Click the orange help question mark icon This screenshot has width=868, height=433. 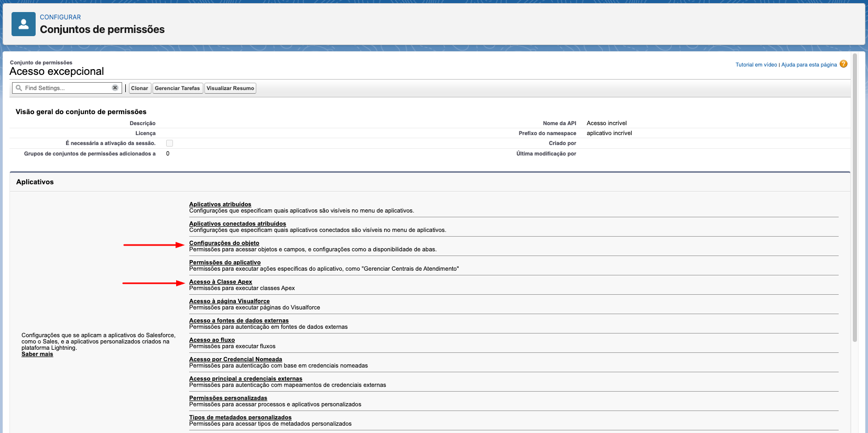843,64
